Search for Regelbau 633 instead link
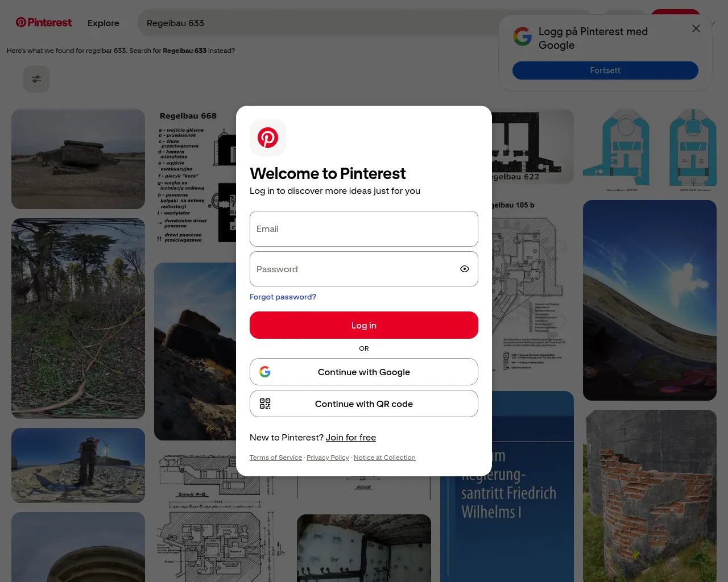The image size is (728, 582). coord(185,51)
